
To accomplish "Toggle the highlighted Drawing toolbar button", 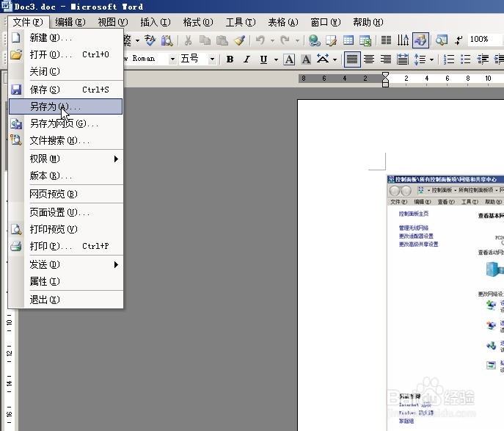I will tap(420, 40).
